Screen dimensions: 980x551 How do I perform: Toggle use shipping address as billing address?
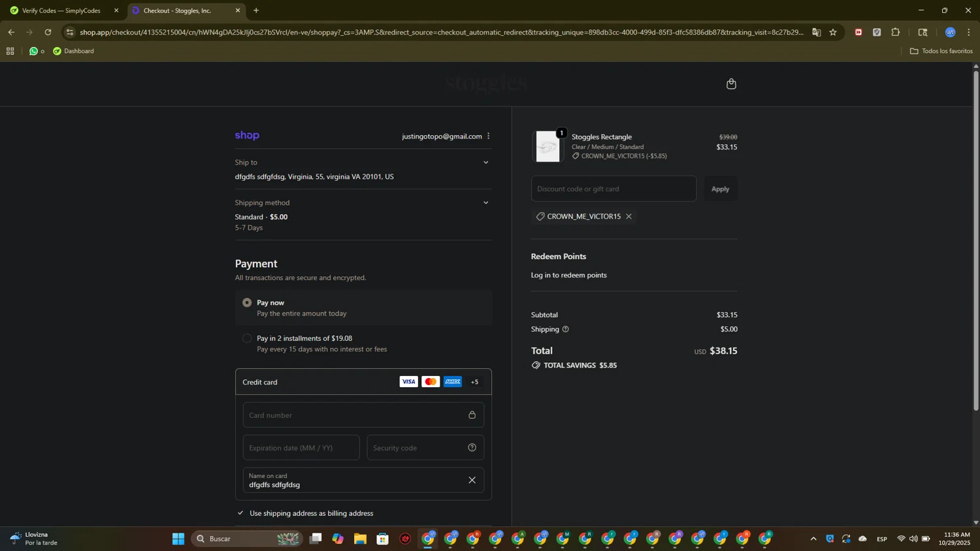(240, 513)
